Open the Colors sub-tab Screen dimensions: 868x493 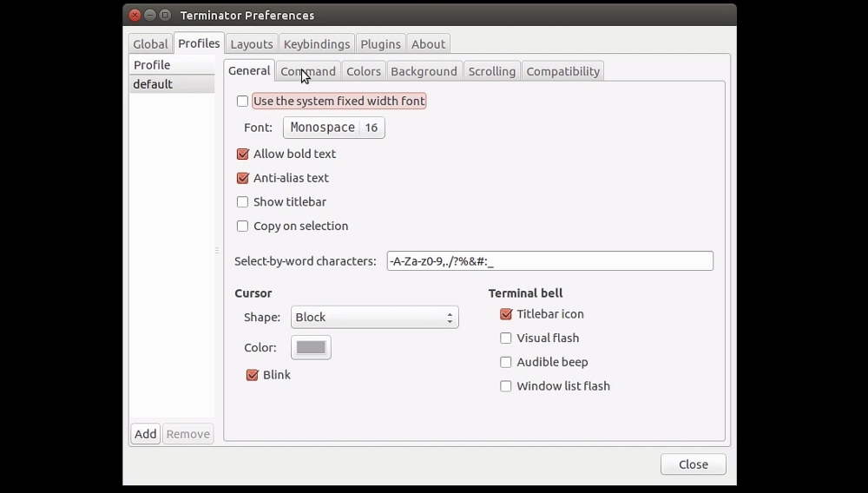click(x=363, y=71)
